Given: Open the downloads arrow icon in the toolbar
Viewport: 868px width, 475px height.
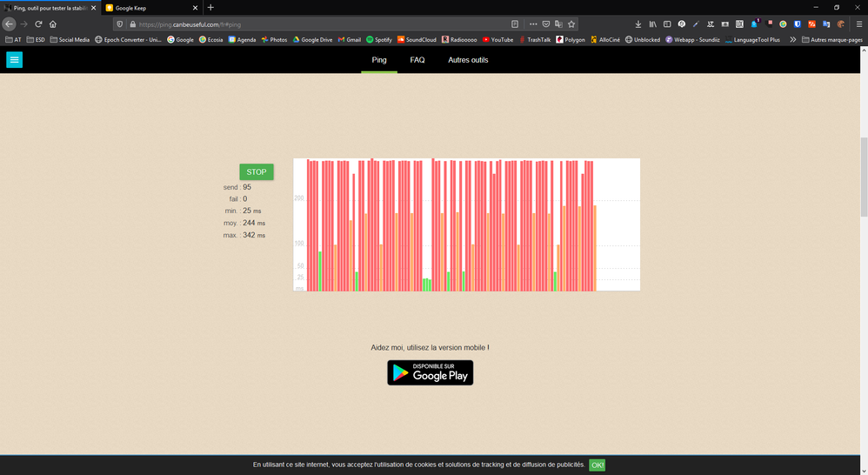Looking at the screenshot, I should click(638, 24).
